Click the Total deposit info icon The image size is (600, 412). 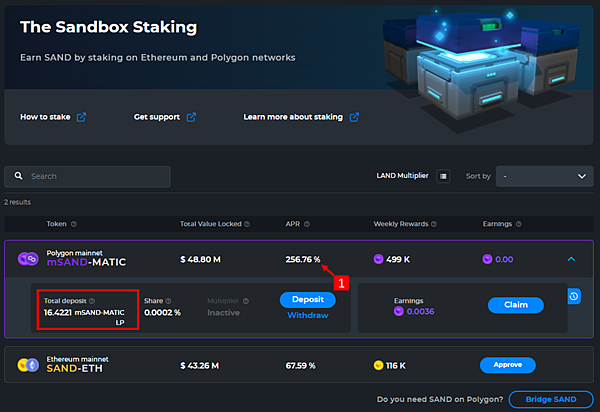[92, 301]
